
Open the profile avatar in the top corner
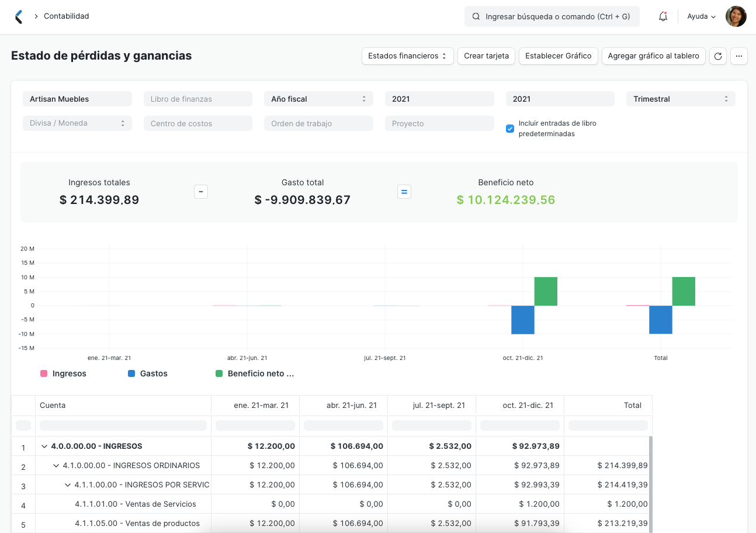pyautogui.click(x=736, y=16)
